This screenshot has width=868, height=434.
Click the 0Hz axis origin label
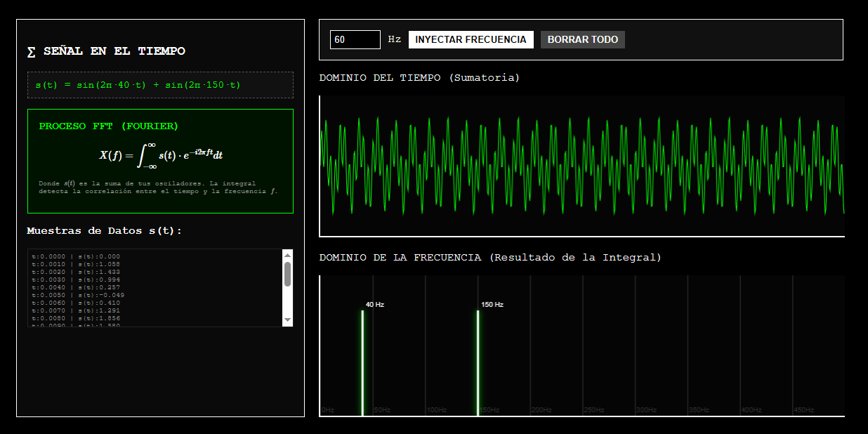(x=328, y=409)
